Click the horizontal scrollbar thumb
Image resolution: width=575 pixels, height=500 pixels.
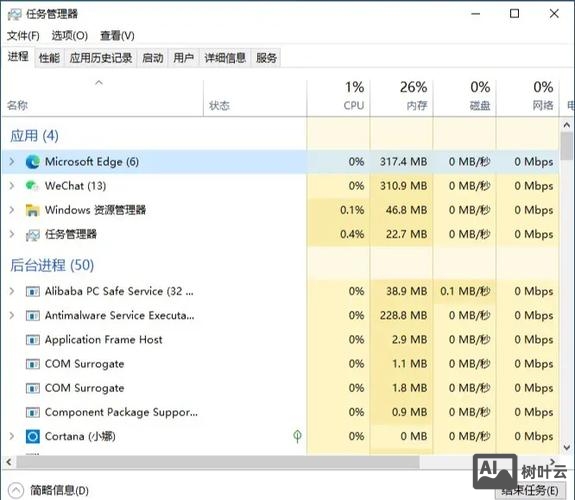[x=218, y=462]
